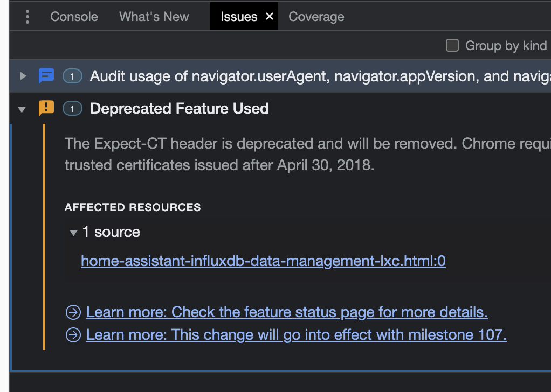Viewport: 551px width, 392px height.
Task: Collapse the Deprecated Feature Used issue
Action: click(23, 108)
